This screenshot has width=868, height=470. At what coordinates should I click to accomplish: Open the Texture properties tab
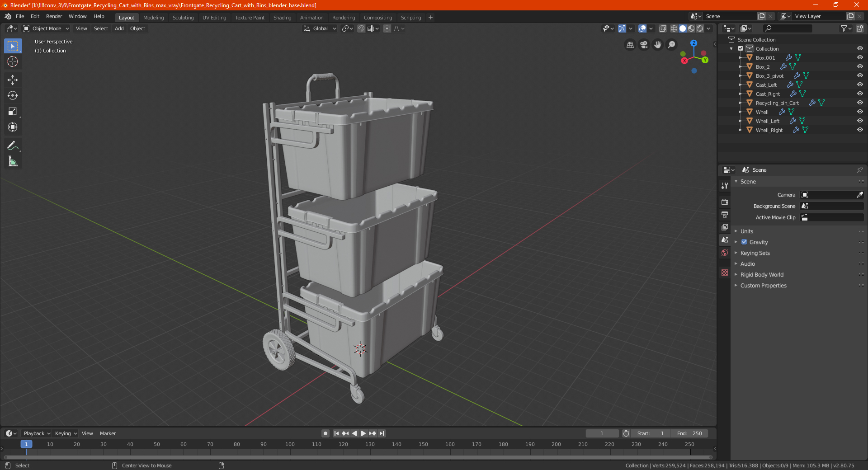725,273
